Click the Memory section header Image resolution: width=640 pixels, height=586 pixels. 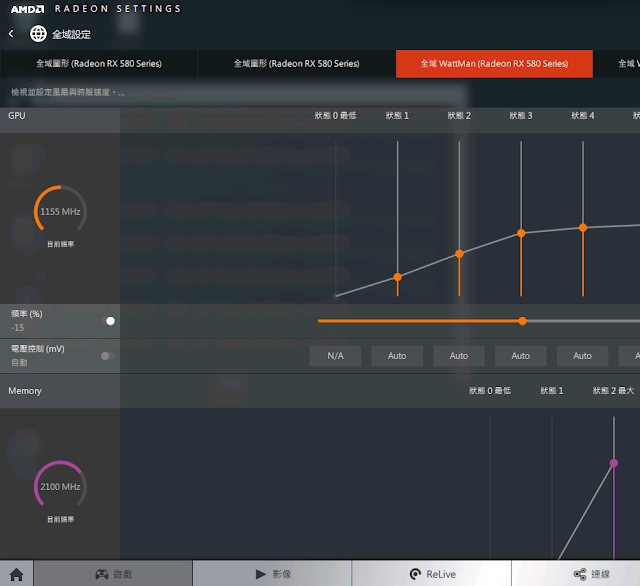[25, 391]
